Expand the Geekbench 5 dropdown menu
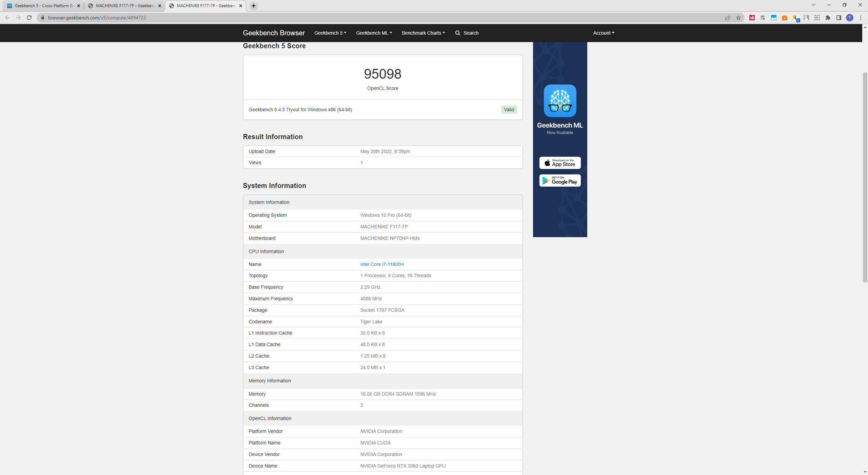The width and height of the screenshot is (868, 475). click(x=330, y=33)
